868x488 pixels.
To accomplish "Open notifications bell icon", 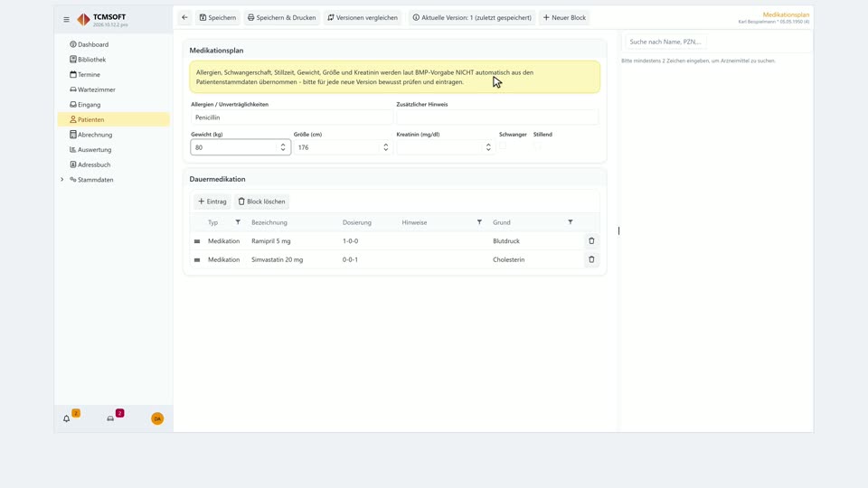I will (66, 418).
